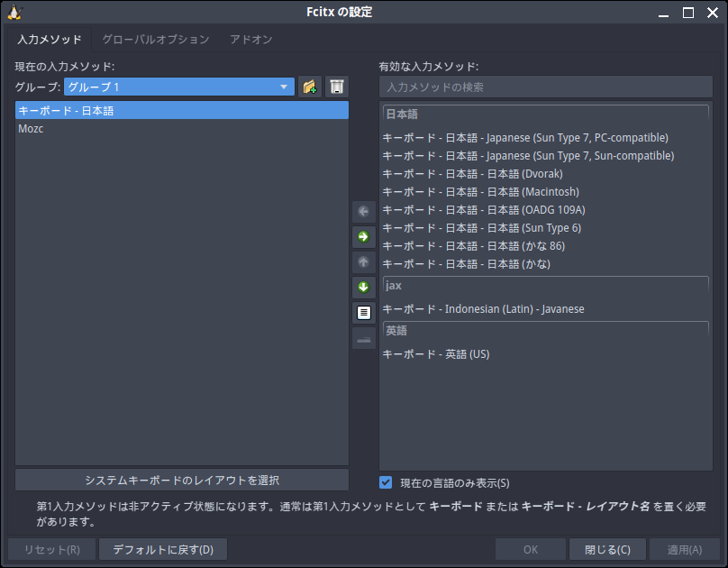Select Japanese (Sun Type 7, PC-compatible) keyboard
728x568 pixels.
point(545,138)
